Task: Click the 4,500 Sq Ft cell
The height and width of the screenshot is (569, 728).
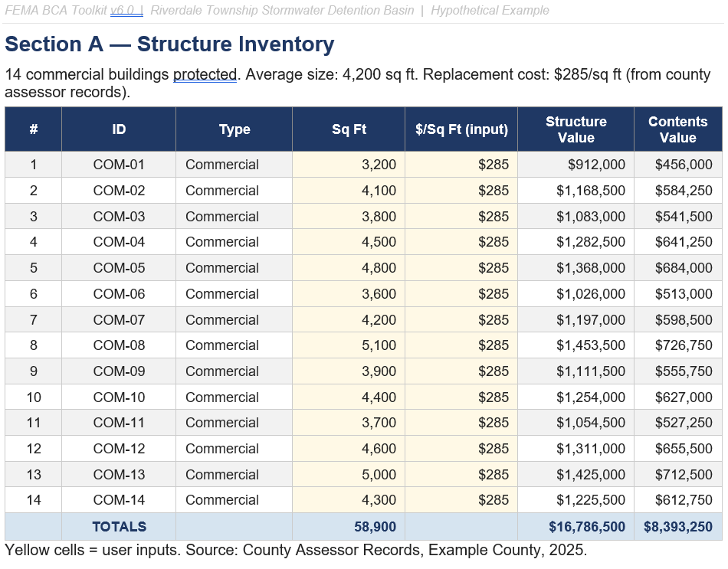Action: pyautogui.click(x=349, y=242)
